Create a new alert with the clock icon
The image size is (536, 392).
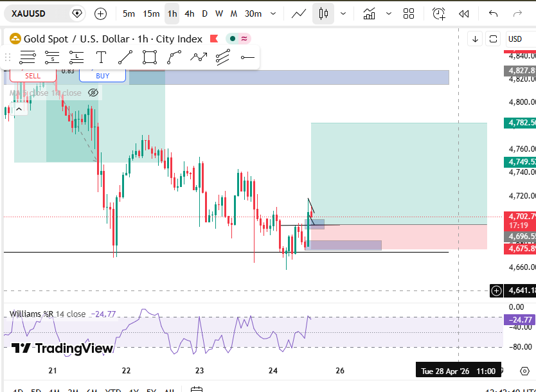coord(438,13)
